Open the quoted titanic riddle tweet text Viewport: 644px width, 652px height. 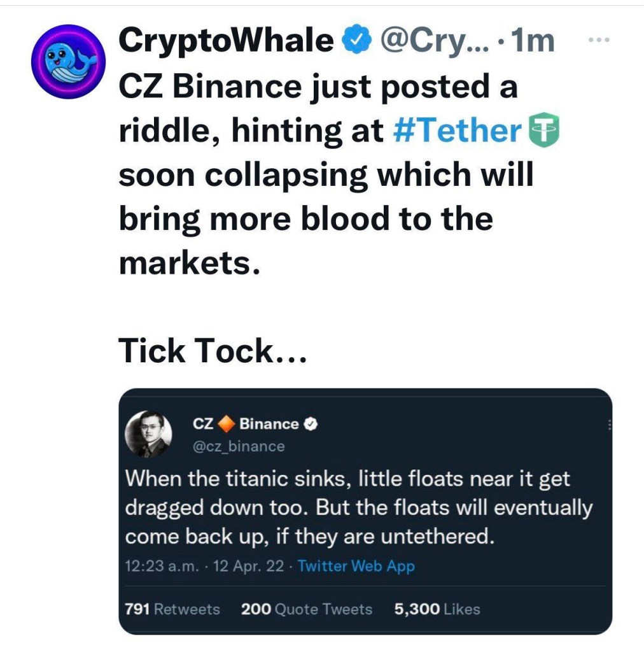pos(359,507)
